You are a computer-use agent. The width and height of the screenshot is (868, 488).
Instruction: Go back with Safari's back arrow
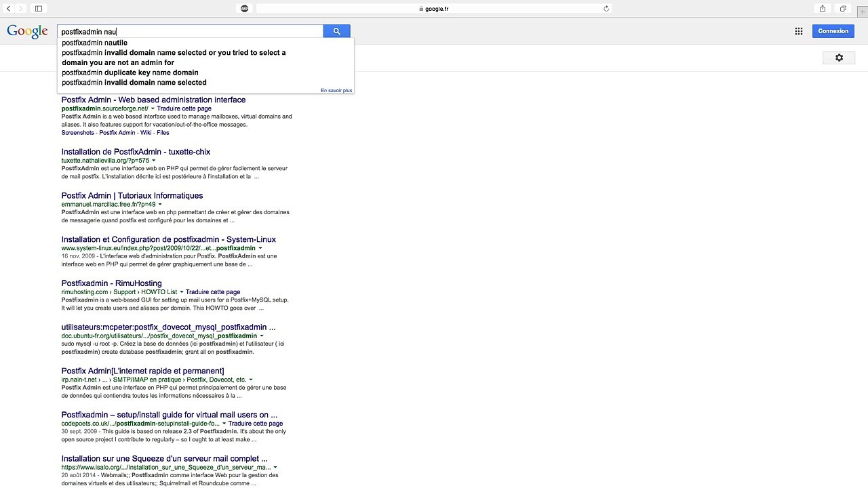pos(8,8)
